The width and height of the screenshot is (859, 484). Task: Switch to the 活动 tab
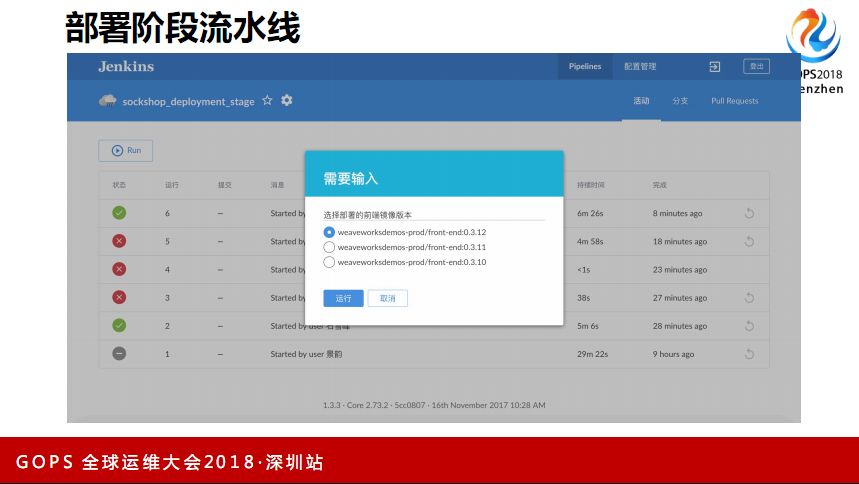(x=641, y=101)
